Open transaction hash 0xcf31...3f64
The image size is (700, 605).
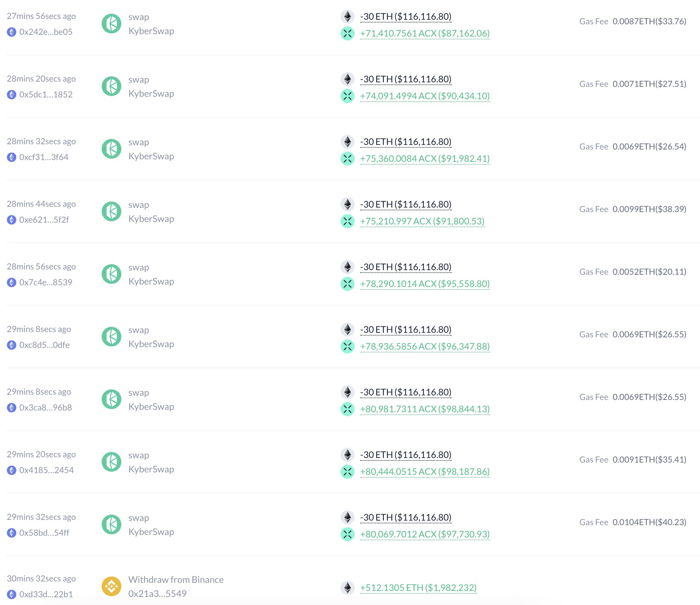coord(44,157)
